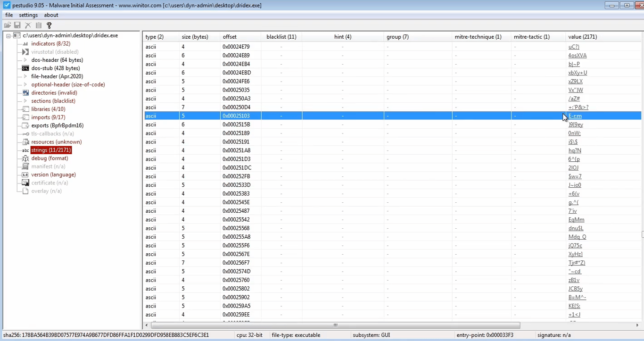This screenshot has height=341, width=644.
Task: Select imports (9/17) tree item
Action: [x=48, y=117]
